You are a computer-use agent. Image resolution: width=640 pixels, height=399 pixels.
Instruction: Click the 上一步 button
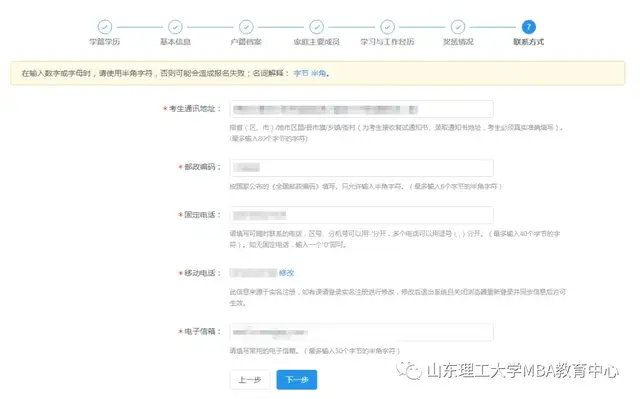click(250, 380)
